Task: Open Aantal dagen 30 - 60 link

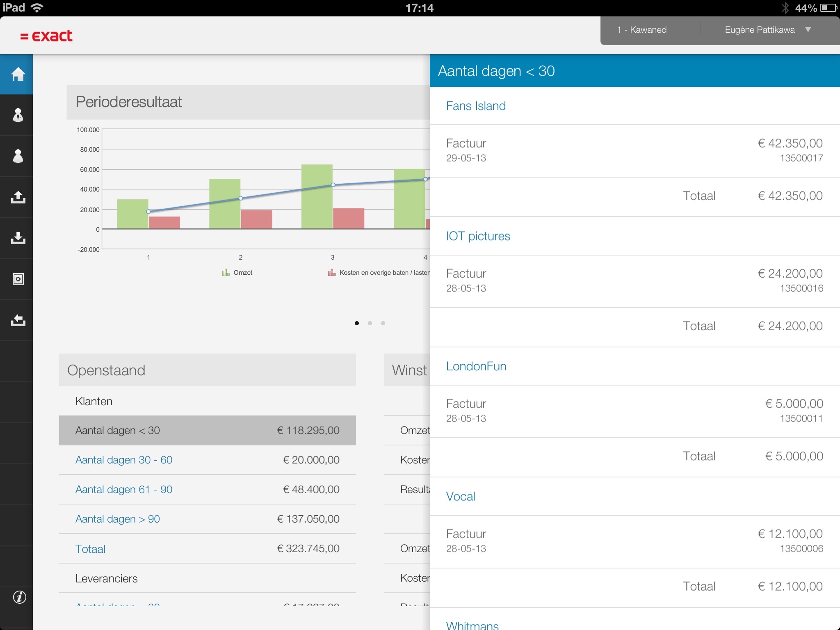Action: pyautogui.click(x=124, y=460)
